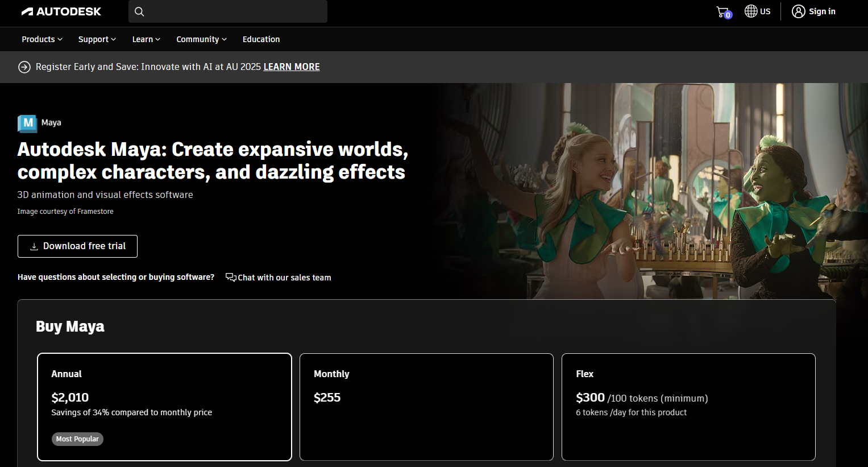Click the $2,010 annual price

click(70, 398)
